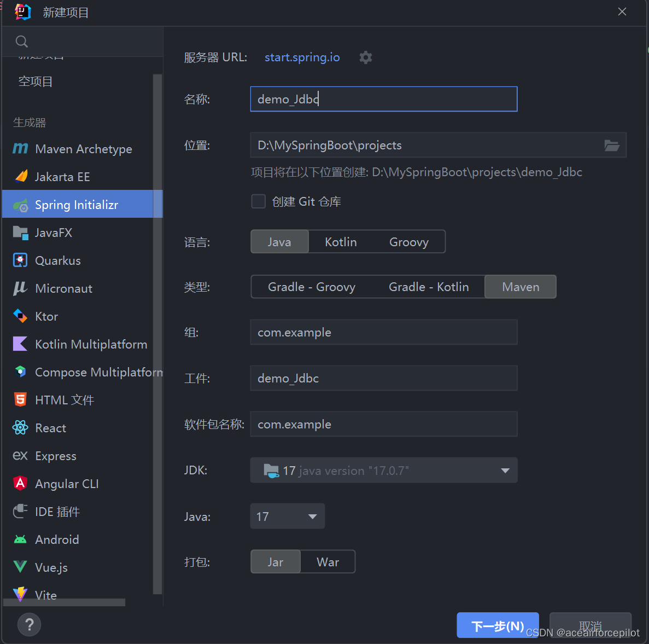Click the 位置 path input field
This screenshot has width=649, height=644.
[438, 146]
